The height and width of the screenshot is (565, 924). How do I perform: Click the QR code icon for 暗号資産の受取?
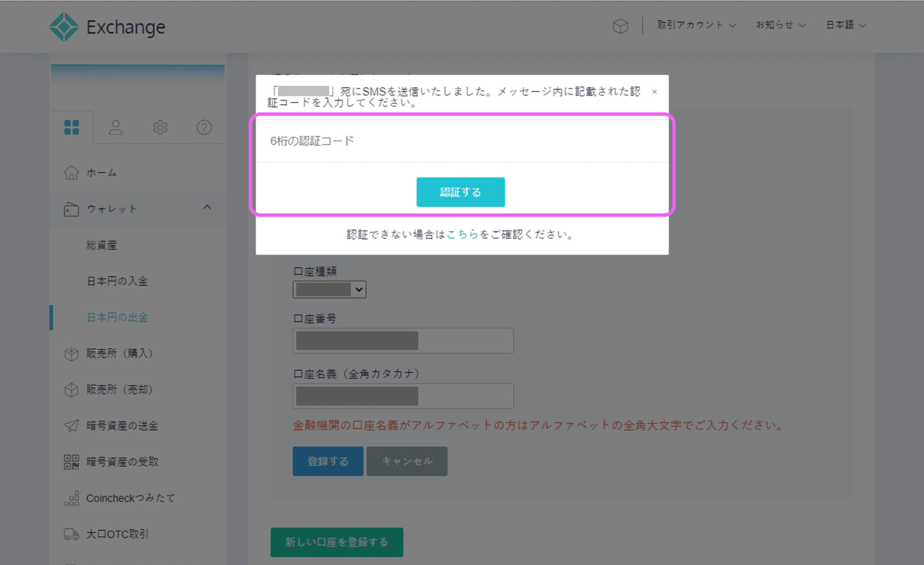pos(71,461)
